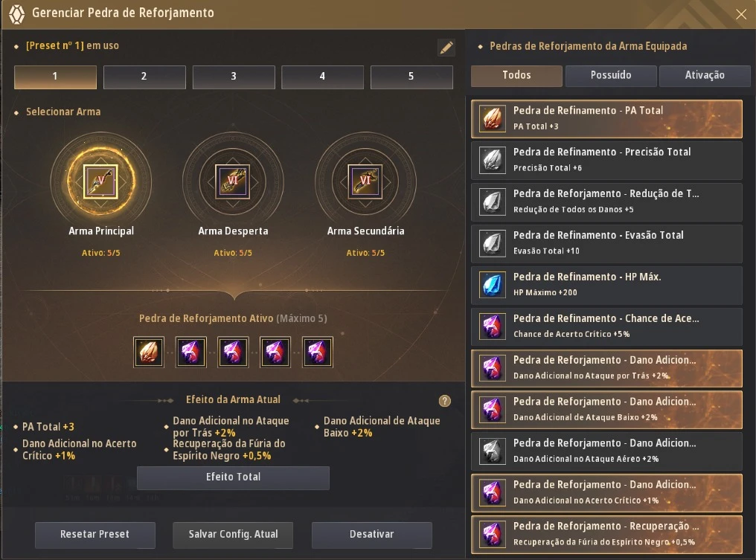Screen dimensions: 756x560
Task: Click the Resetar Preset button
Action: [x=95, y=535]
